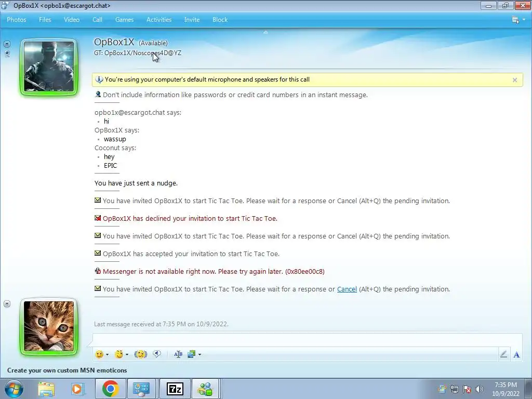The height and width of the screenshot is (399, 532).
Task: Launch Windows Media Player from taskbar
Action: (x=77, y=389)
